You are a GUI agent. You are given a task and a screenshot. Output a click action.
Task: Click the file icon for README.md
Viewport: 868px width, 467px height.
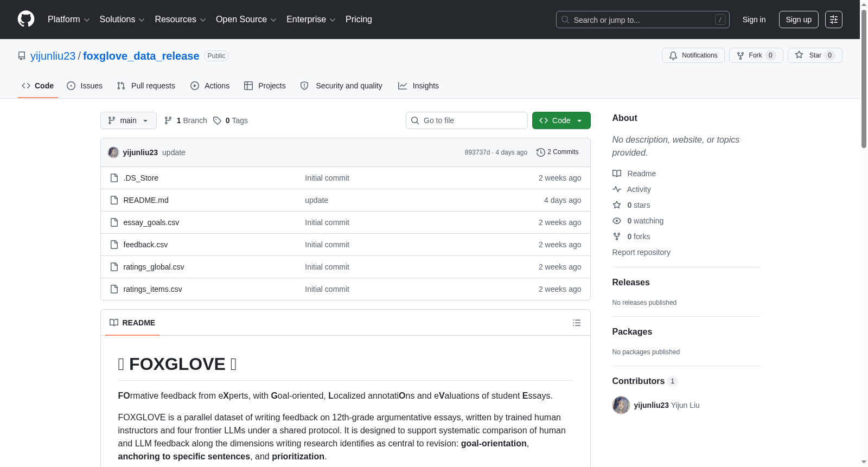click(x=114, y=200)
